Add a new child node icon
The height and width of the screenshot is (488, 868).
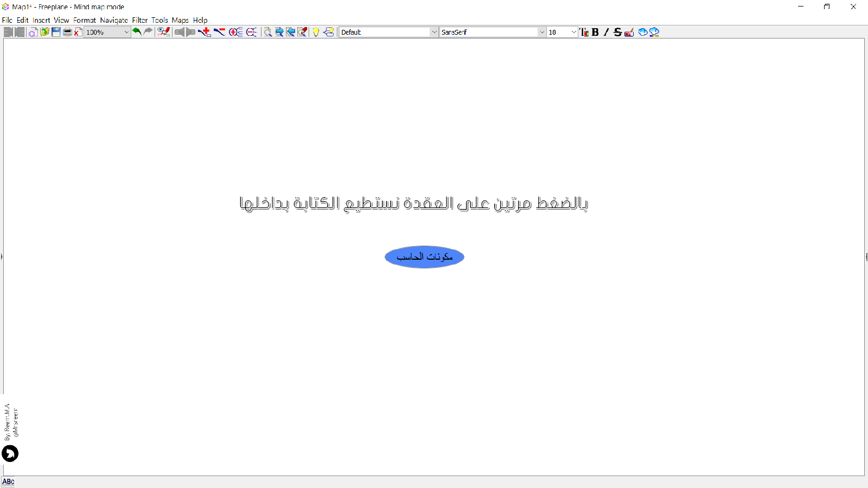tap(205, 33)
